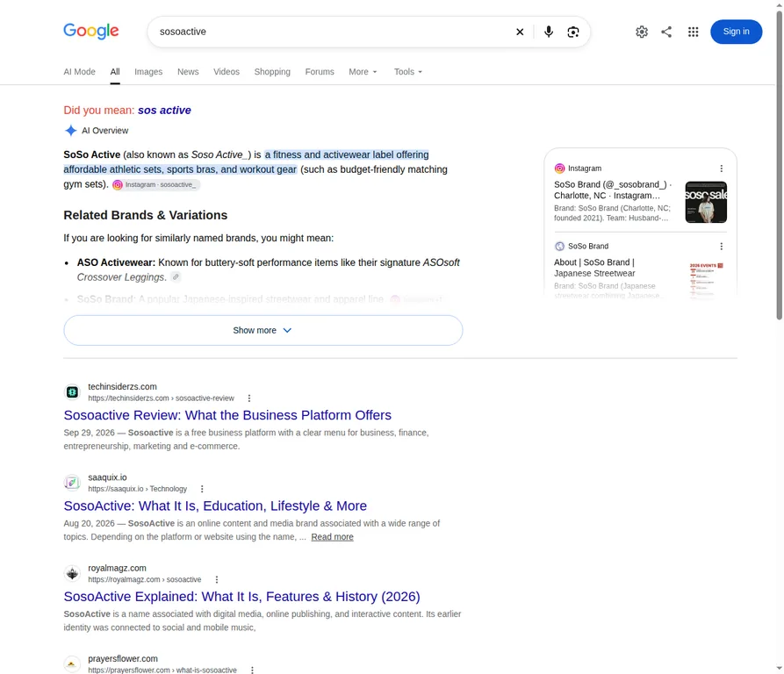Viewport: 784px width, 674px height.
Task: Click SoSo Brand events thumbnail
Action: pyautogui.click(x=706, y=280)
